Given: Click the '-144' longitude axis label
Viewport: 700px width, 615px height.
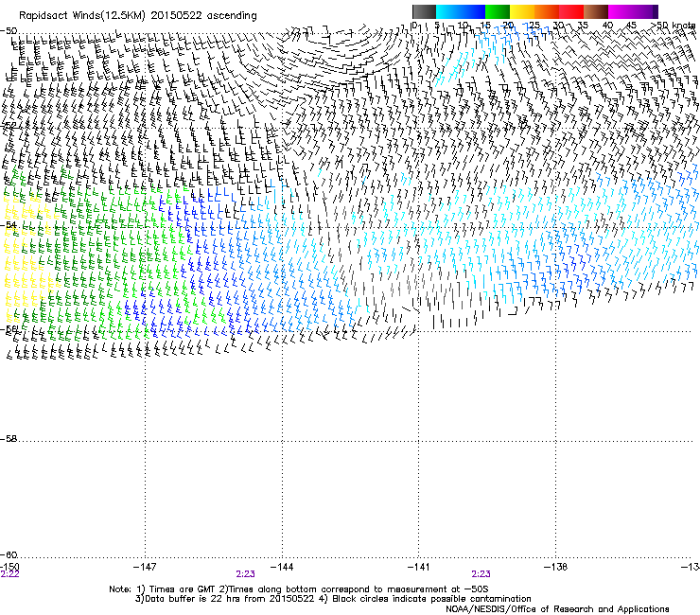Looking at the screenshot, I should pyautogui.click(x=282, y=567).
